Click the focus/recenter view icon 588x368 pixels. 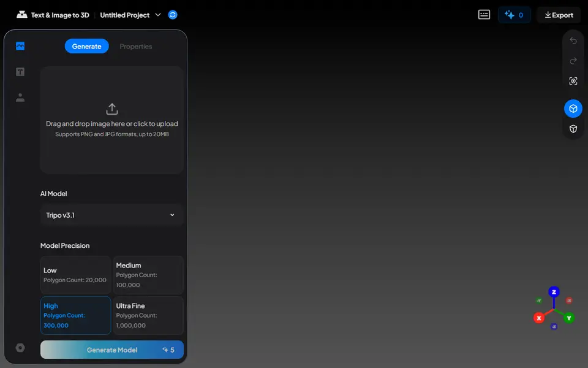point(573,81)
